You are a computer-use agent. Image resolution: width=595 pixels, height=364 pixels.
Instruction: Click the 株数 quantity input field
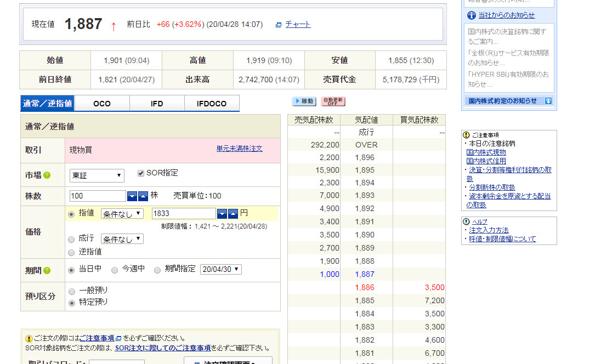coord(98,196)
